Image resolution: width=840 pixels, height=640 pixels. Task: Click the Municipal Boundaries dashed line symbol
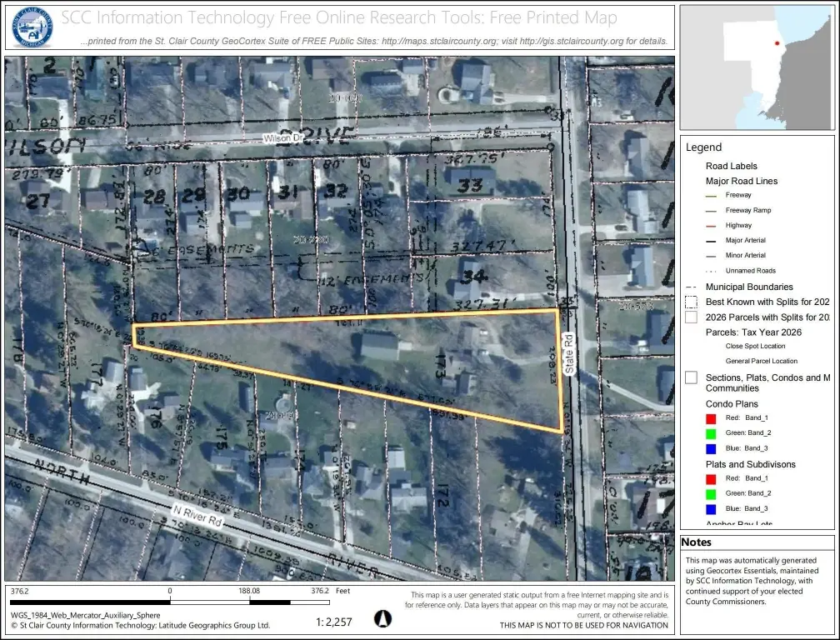coord(691,287)
